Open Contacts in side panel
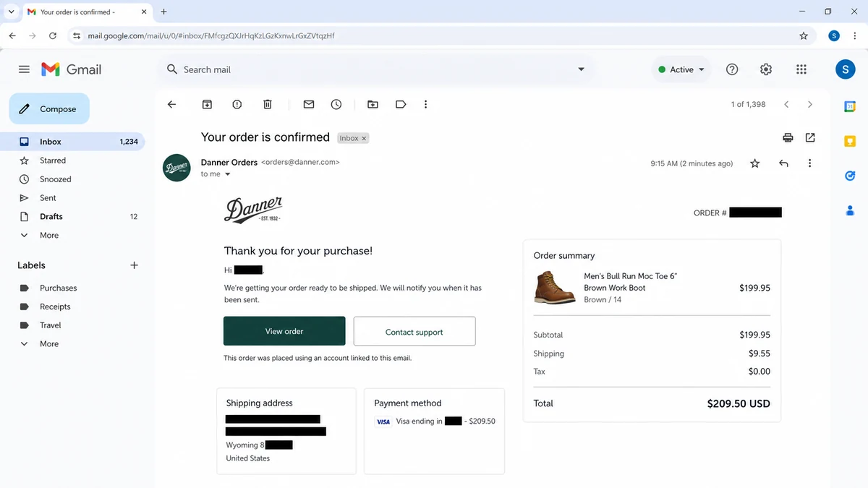868x488 pixels. pyautogui.click(x=850, y=210)
